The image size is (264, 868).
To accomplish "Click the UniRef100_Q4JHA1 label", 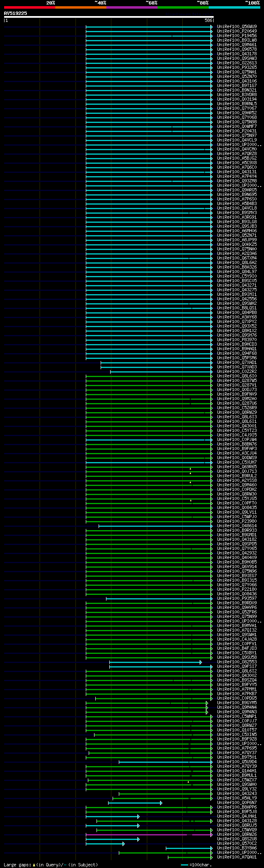I will 237,816.
